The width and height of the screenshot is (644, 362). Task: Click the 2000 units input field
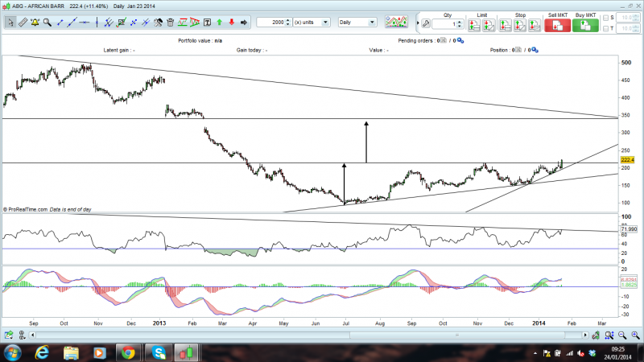tap(275, 23)
